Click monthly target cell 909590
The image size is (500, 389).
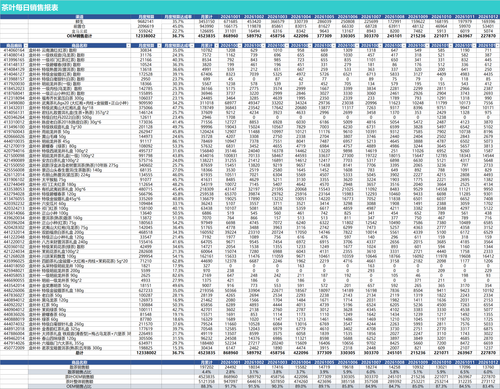(x=146, y=103)
